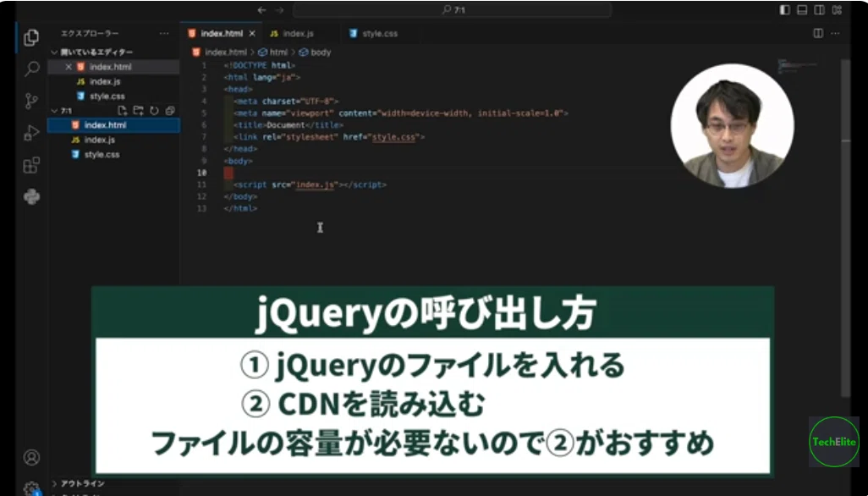Follow the index.js link in script src

coord(315,185)
